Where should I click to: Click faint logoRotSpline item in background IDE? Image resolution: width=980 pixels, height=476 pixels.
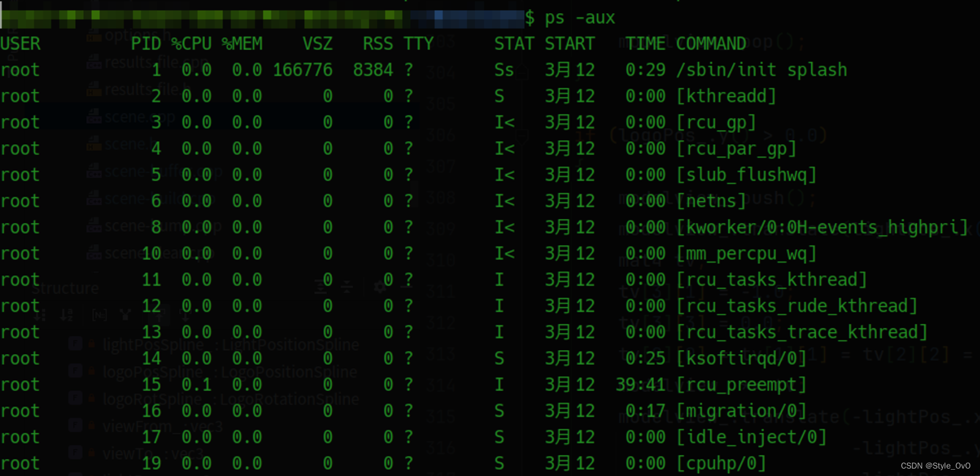click(x=231, y=399)
